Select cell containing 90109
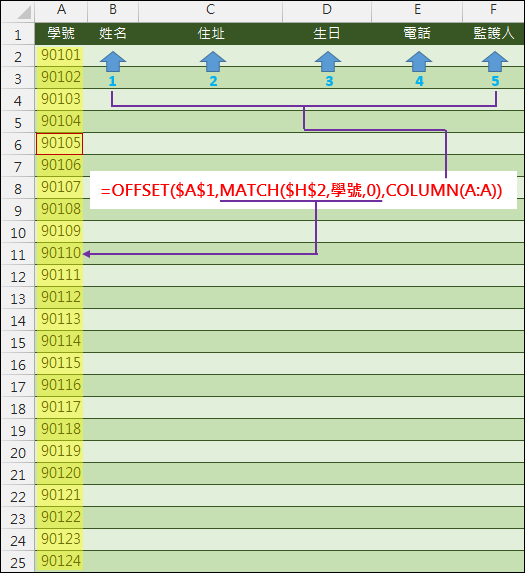The height and width of the screenshot is (573, 525). tap(60, 231)
